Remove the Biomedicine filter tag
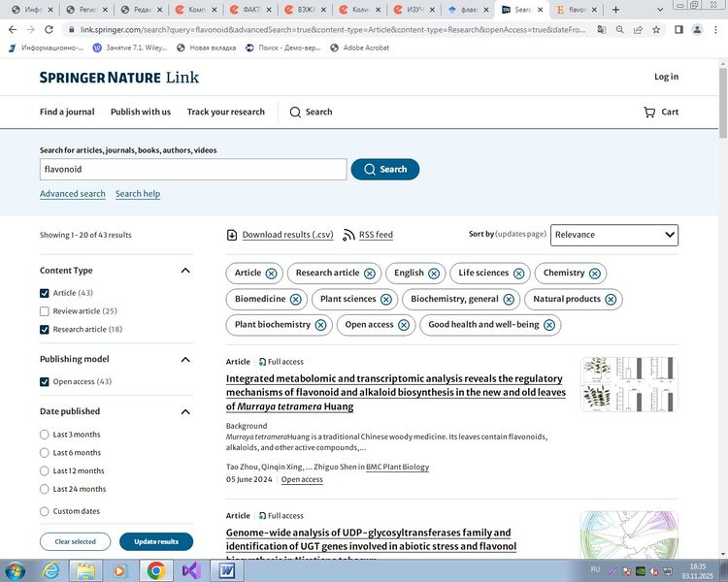The image size is (728, 582). 296,300
